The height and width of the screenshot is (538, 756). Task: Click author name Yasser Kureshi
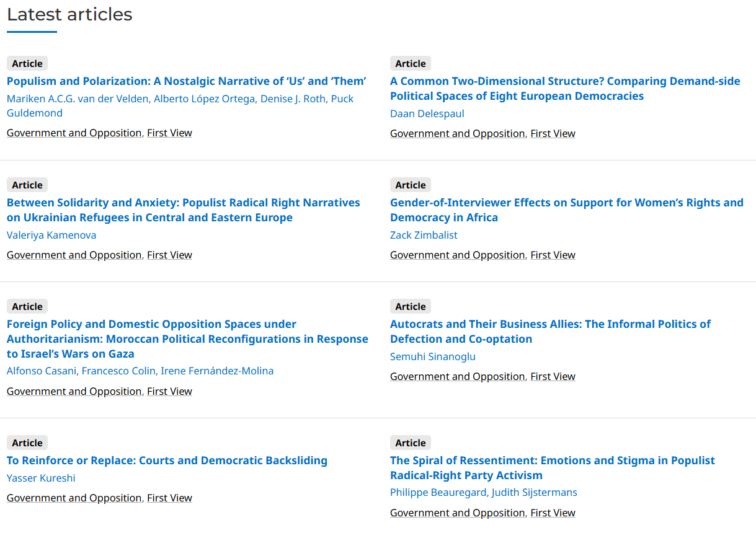[41, 478]
